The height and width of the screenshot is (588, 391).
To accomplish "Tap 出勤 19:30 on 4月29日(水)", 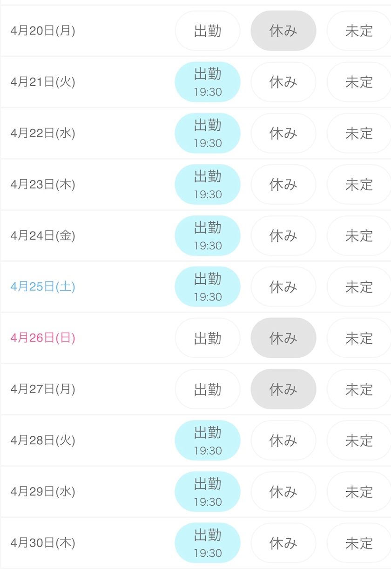I will point(208,491).
